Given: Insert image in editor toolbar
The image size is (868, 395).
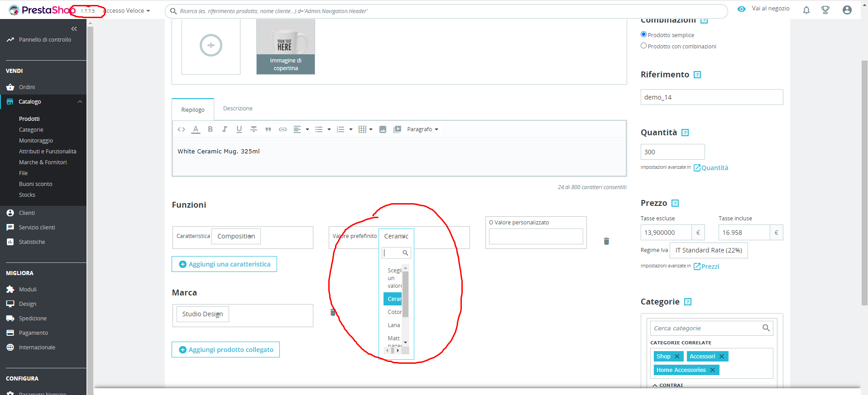Looking at the screenshot, I should pyautogui.click(x=383, y=129).
